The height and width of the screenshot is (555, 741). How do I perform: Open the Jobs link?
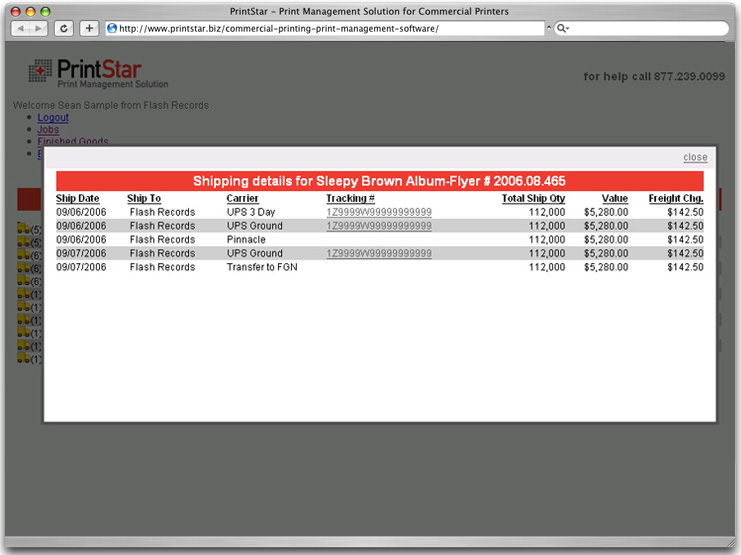point(48,129)
